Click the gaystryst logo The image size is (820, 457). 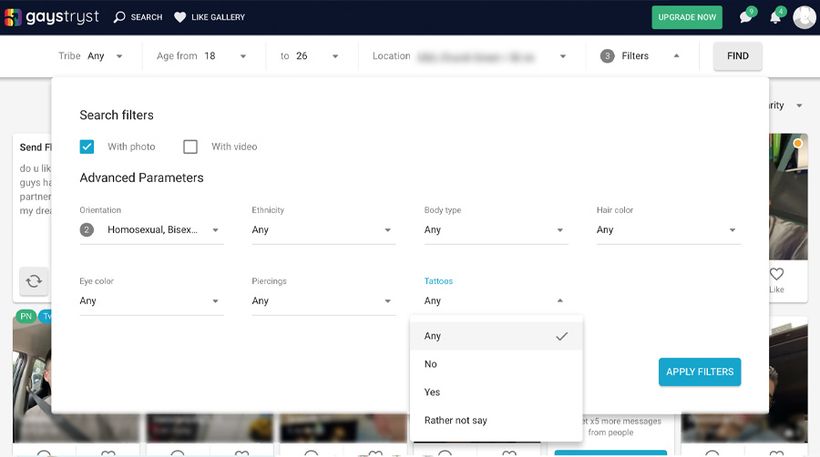point(51,17)
